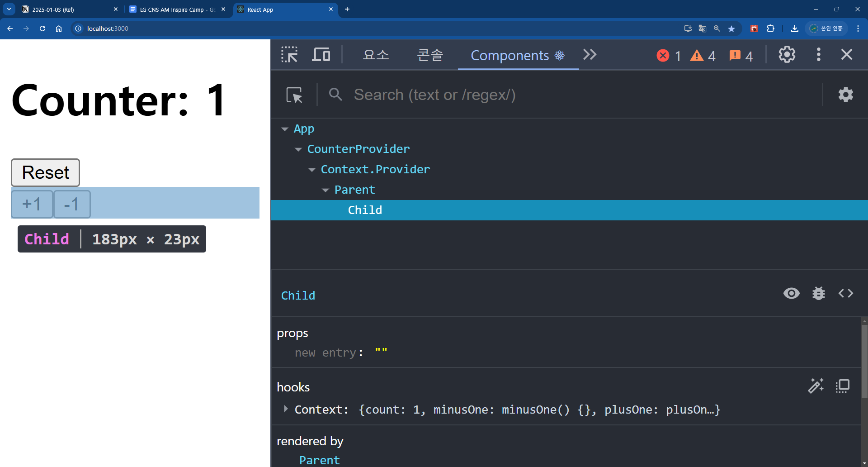Collapse the CounterProvider tree node
Image resolution: width=868 pixels, height=467 pixels.
(x=298, y=149)
